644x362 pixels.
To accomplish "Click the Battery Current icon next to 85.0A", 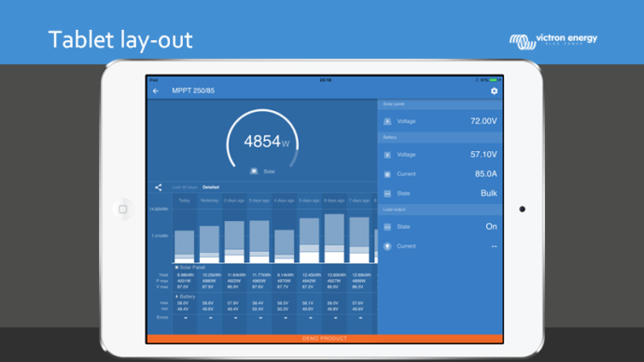I will tap(387, 174).
